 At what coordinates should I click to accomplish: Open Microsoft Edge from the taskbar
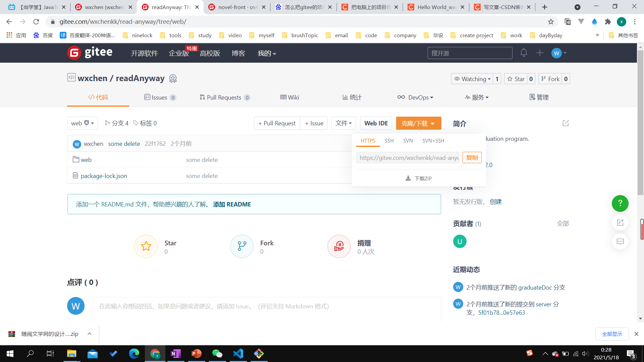click(134, 353)
